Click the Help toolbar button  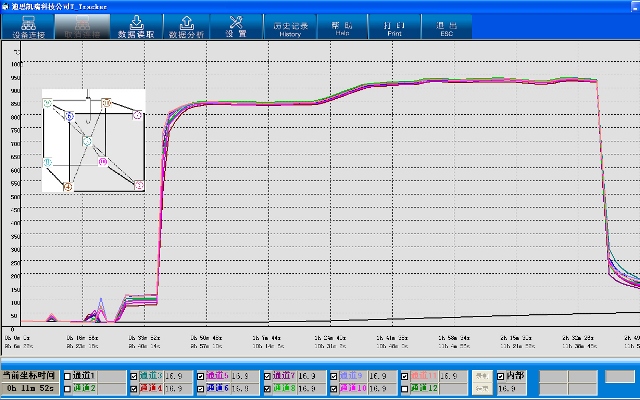342,27
